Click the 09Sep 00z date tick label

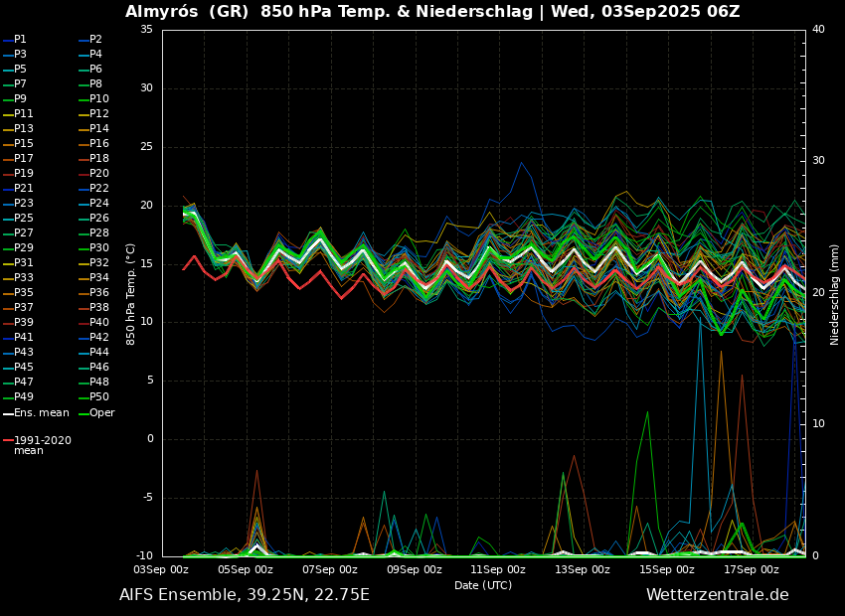415,569
